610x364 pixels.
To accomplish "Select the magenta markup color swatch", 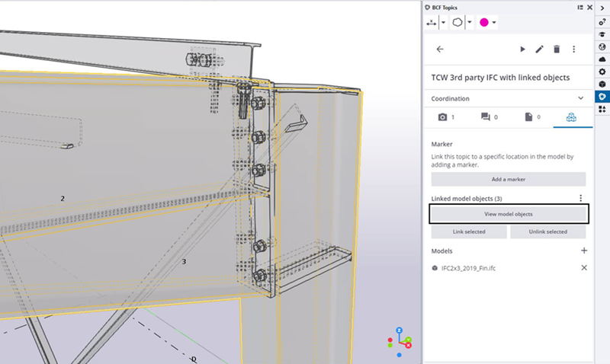I will point(483,23).
